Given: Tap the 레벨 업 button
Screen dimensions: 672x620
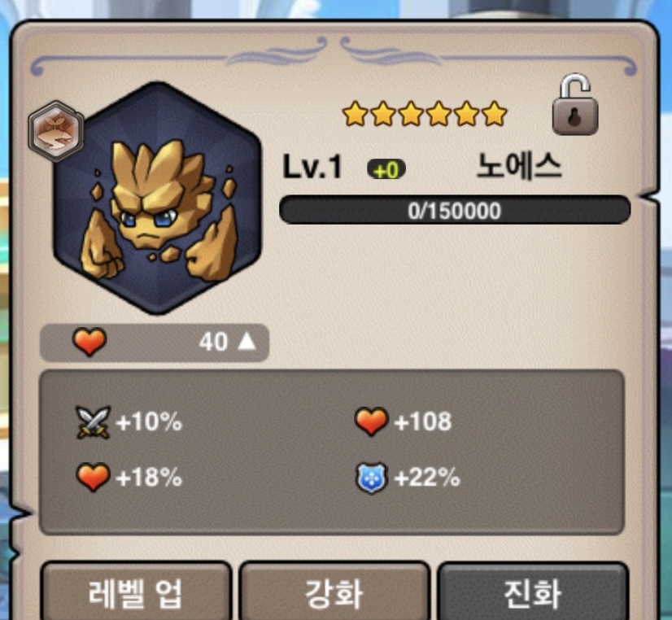Looking at the screenshot, I should click(x=137, y=592).
